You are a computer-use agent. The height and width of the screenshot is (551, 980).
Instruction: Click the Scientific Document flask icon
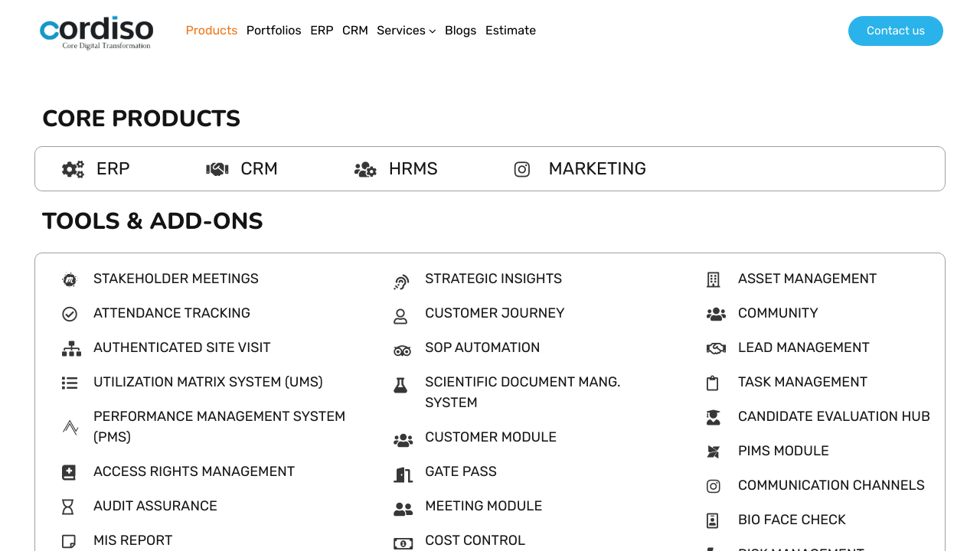point(400,386)
